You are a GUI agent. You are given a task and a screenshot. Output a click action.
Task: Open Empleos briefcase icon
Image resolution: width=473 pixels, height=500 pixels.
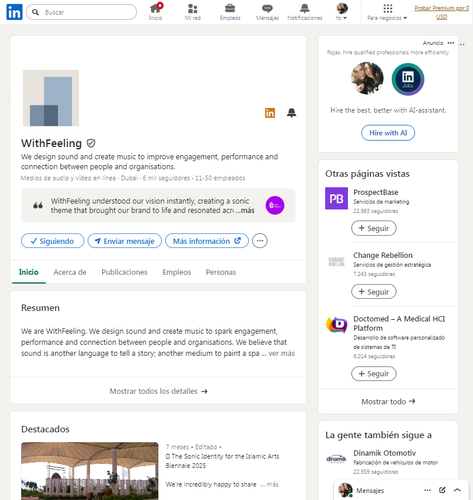coord(230,12)
